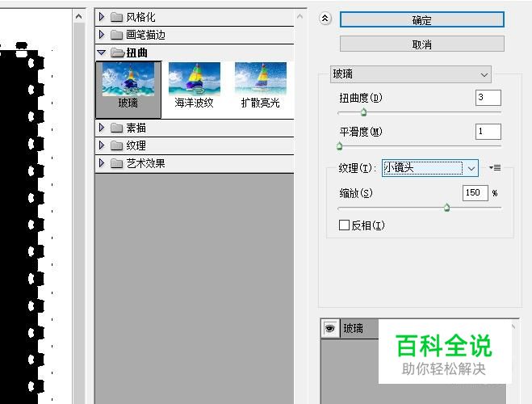This screenshot has width=532, height=404.
Task: Click the 缩放 slider handle
Action: 447,207
